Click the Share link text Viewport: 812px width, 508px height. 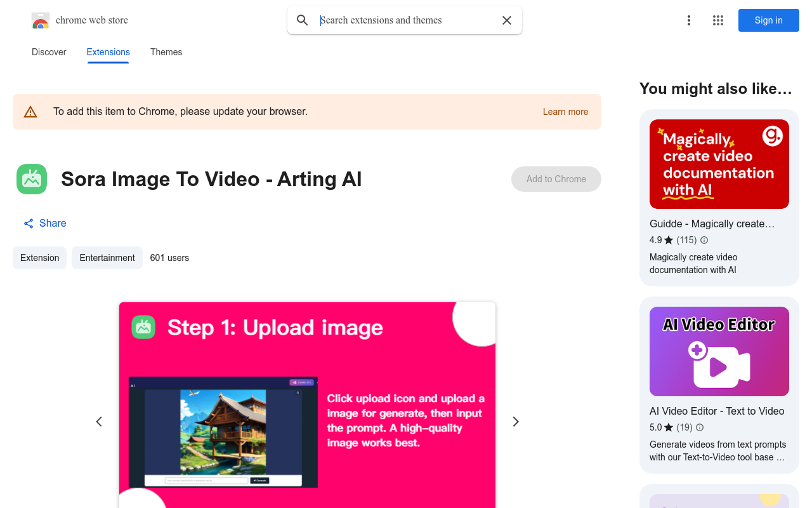[53, 224]
